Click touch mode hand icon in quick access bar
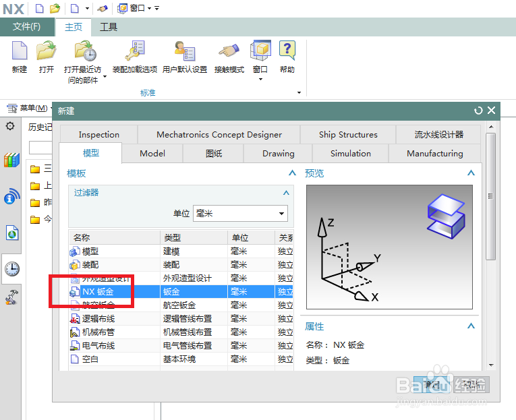 pyautogui.click(x=103, y=9)
